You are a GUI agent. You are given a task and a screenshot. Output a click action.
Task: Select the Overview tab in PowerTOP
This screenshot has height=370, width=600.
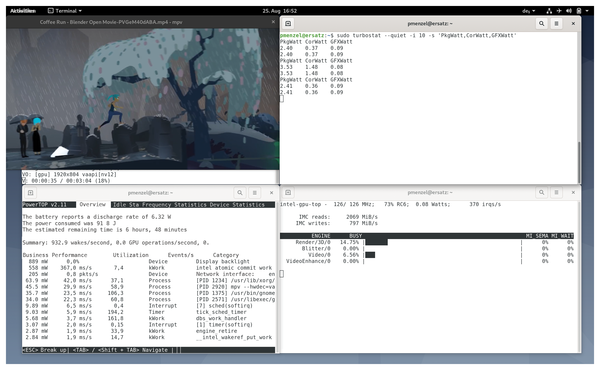pyautogui.click(x=93, y=205)
